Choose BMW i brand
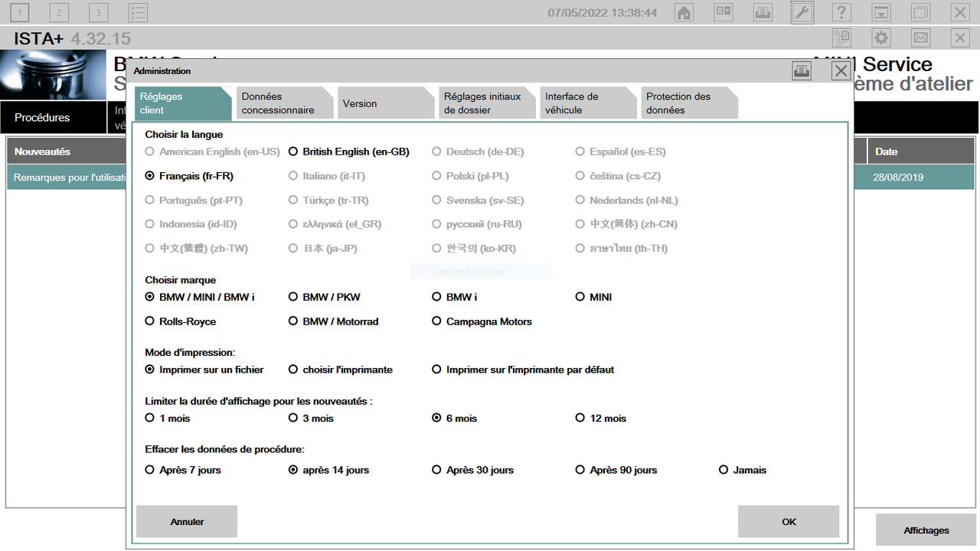Viewport: 980px width, 551px height. (455, 297)
